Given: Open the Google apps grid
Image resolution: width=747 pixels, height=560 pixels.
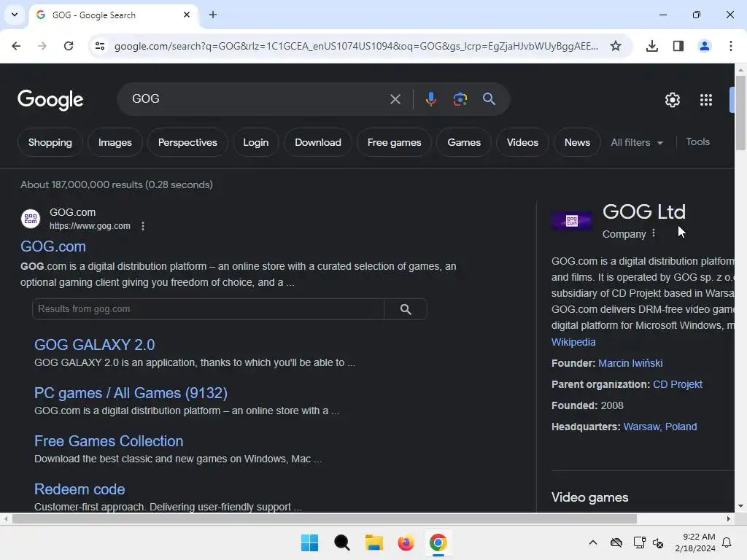Looking at the screenshot, I should point(706,100).
